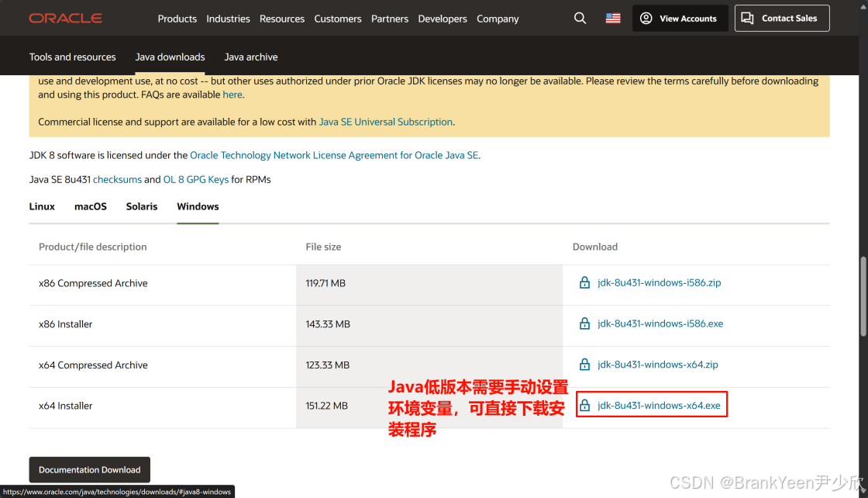
Task: Open the Industries menu
Action: [228, 19]
